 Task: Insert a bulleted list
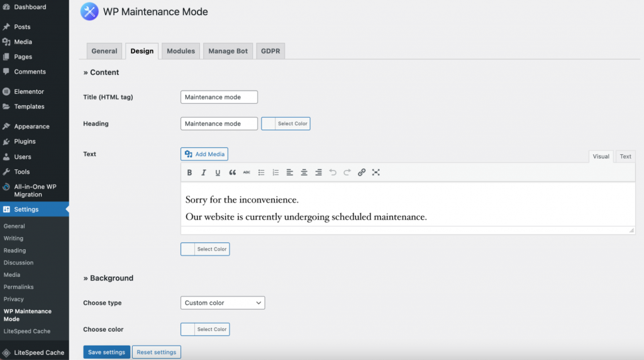tap(261, 172)
